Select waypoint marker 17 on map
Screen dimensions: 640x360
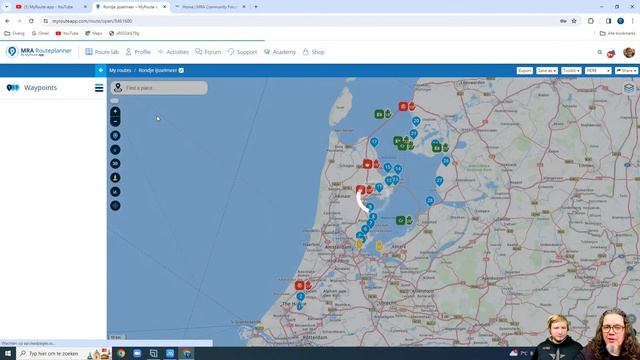click(374, 142)
